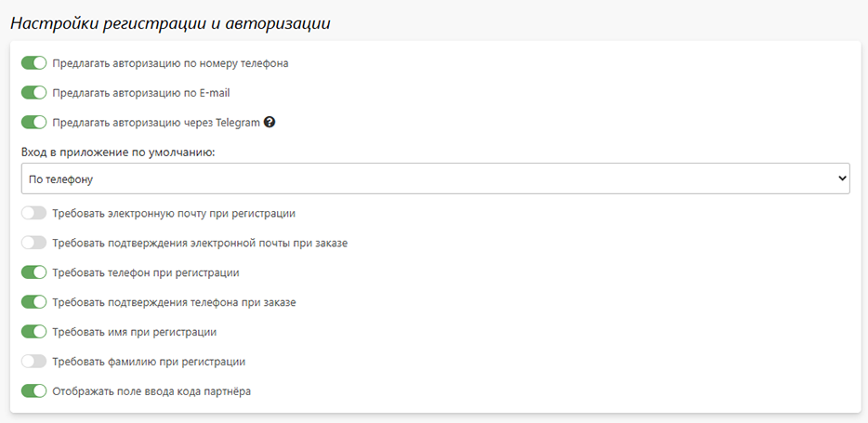Switch off the Telegram authorization toggle

pos(33,123)
